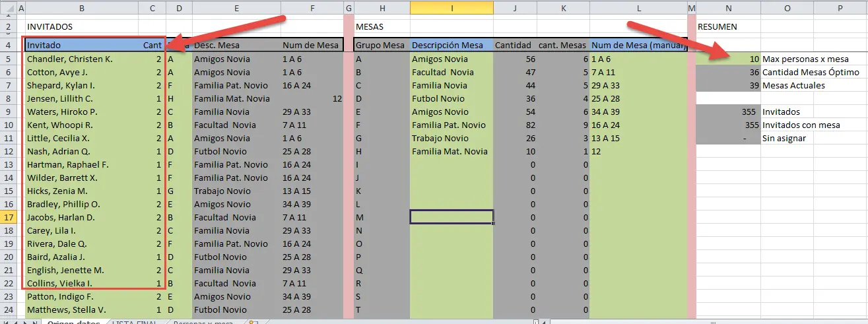Select the cant. Mesas header cell
This screenshot has width=868, height=324.
coord(563,46)
